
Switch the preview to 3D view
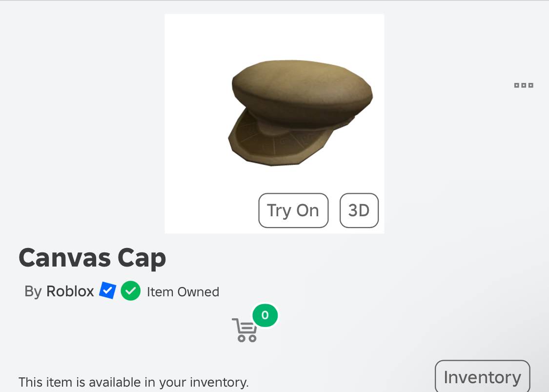pyautogui.click(x=359, y=210)
